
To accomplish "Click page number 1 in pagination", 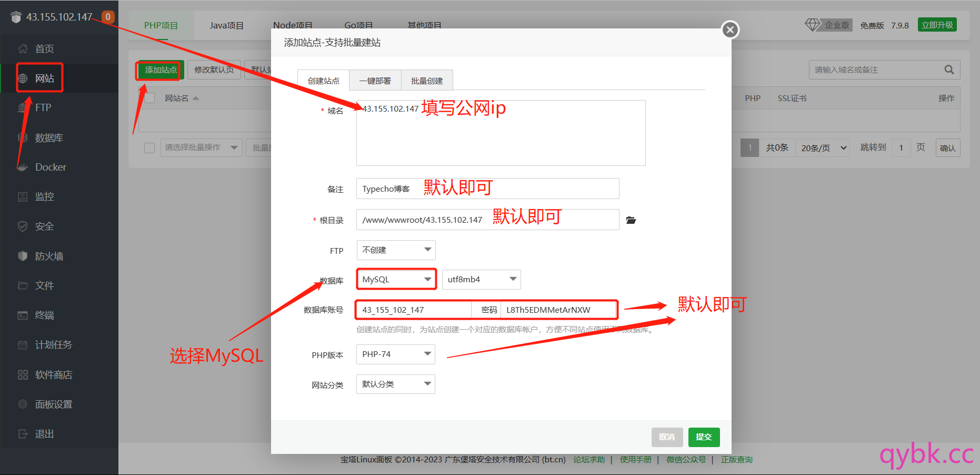I will (x=750, y=148).
